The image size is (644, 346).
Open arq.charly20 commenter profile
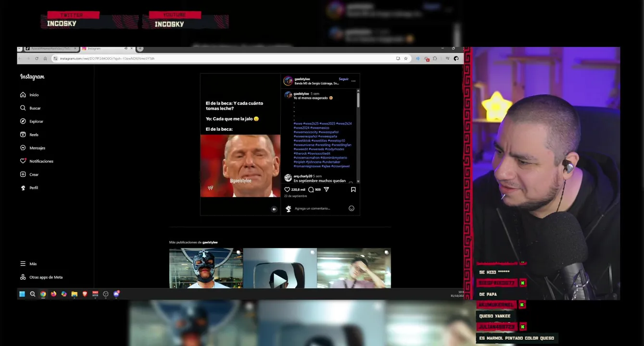(x=303, y=176)
